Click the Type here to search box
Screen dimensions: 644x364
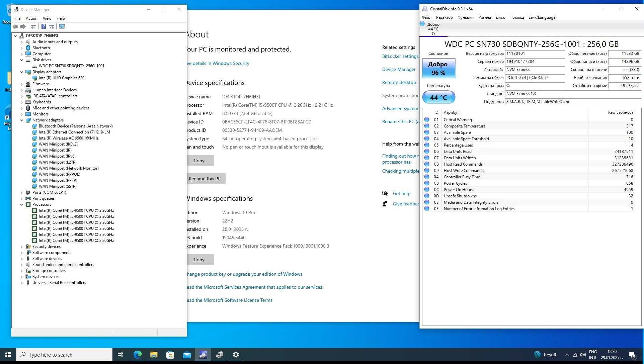click(64, 355)
